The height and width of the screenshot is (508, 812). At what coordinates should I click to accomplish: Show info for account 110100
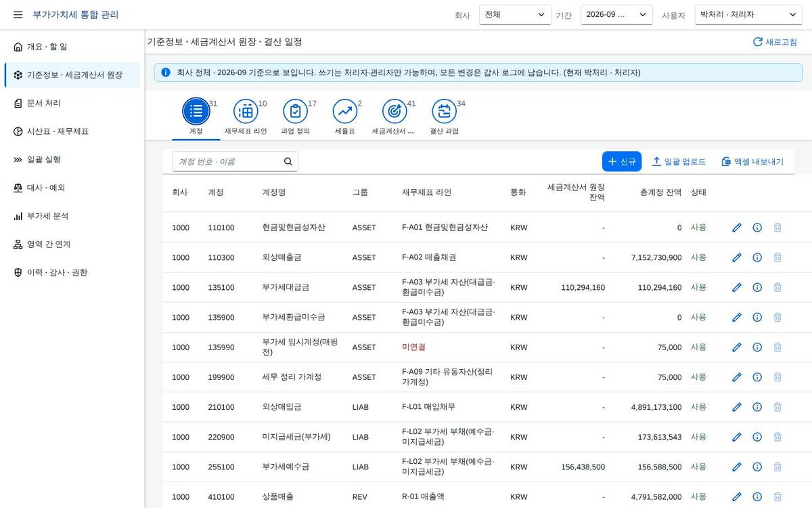pos(757,228)
